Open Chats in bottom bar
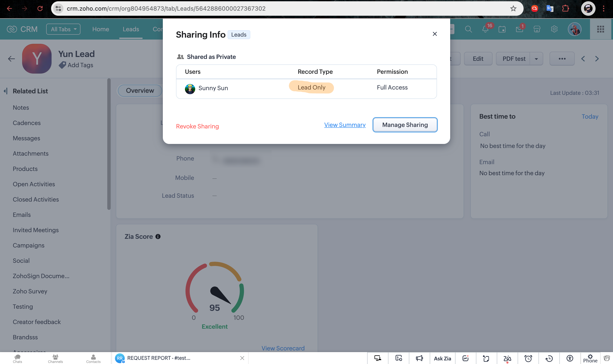 pos(17,358)
